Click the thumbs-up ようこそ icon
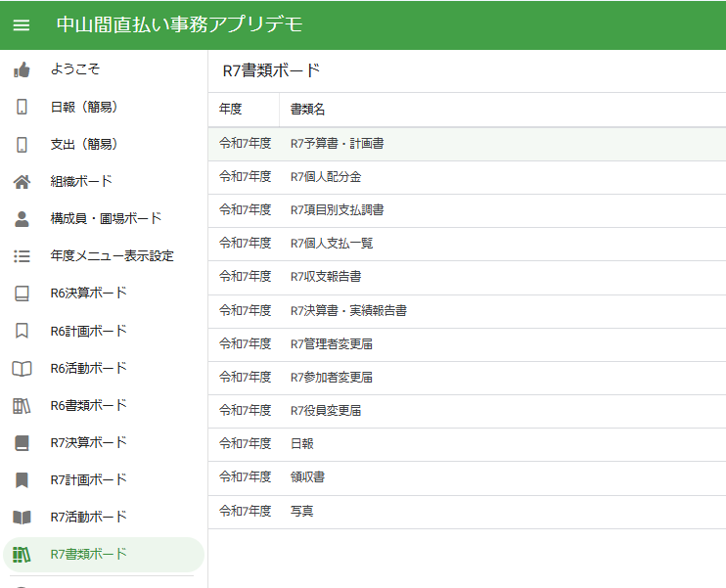 coord(22,69)
